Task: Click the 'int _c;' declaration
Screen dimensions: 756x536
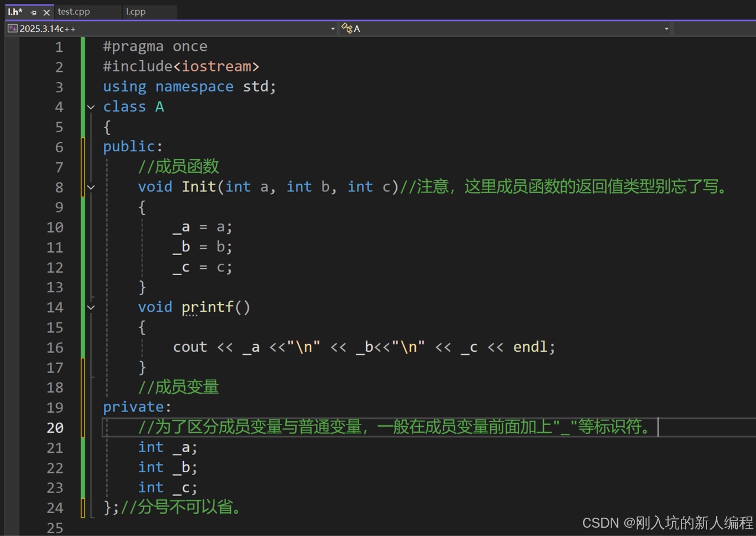Action: point(168,488)
